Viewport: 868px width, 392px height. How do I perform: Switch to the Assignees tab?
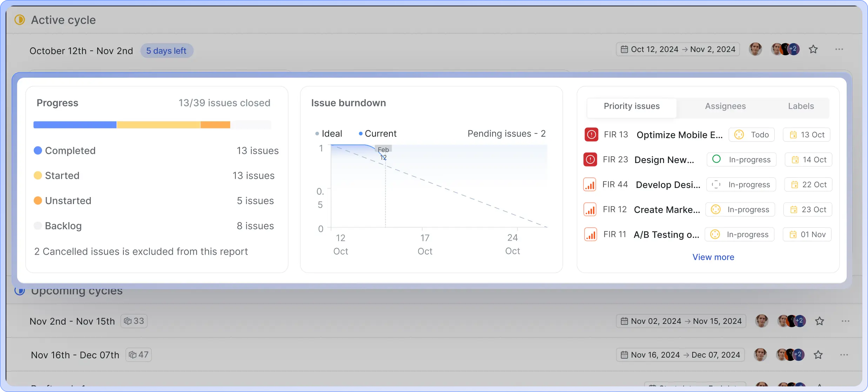726,106
